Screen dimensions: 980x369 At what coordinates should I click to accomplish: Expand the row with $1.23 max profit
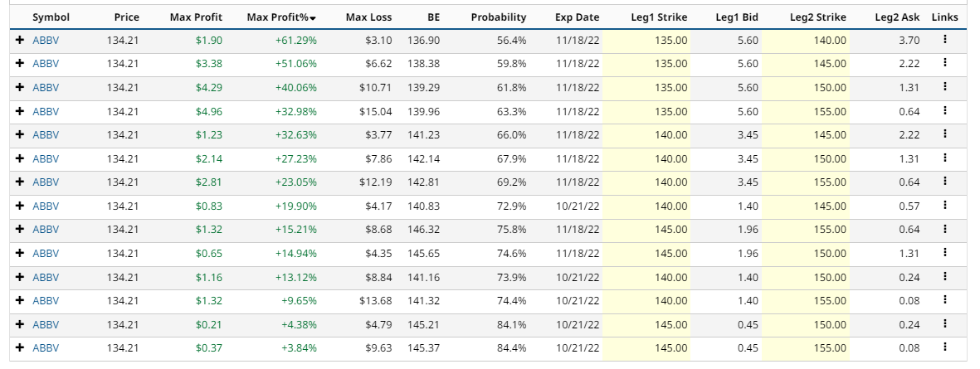coord(19,135)
